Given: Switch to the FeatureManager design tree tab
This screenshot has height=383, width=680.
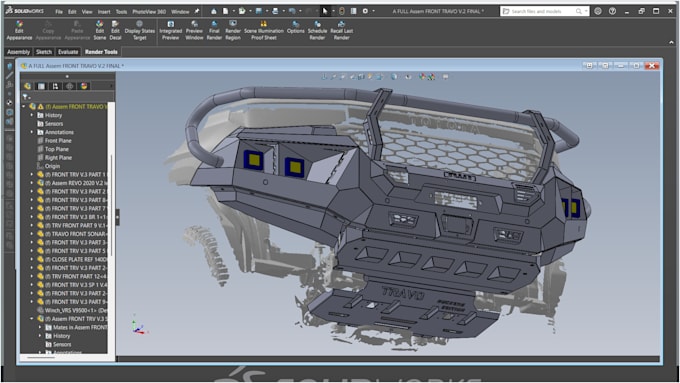Looking at the screenshot, I should pyautogui.click(x=28, y=86).
